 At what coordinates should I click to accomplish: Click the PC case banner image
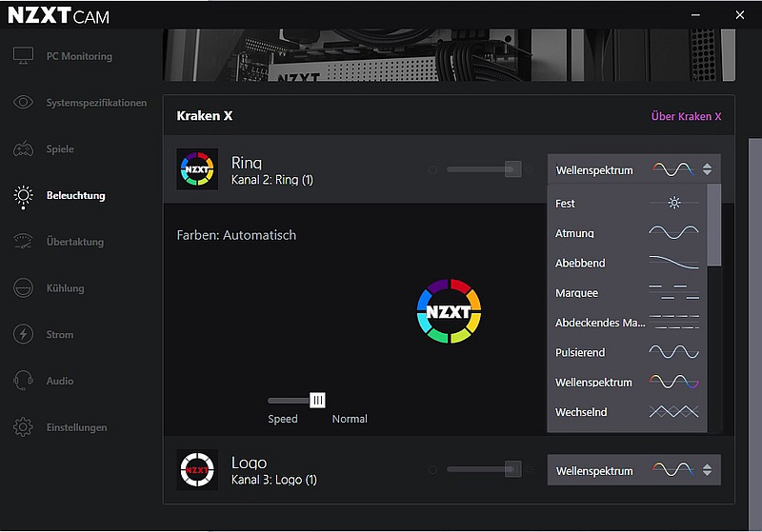(449, 55)
